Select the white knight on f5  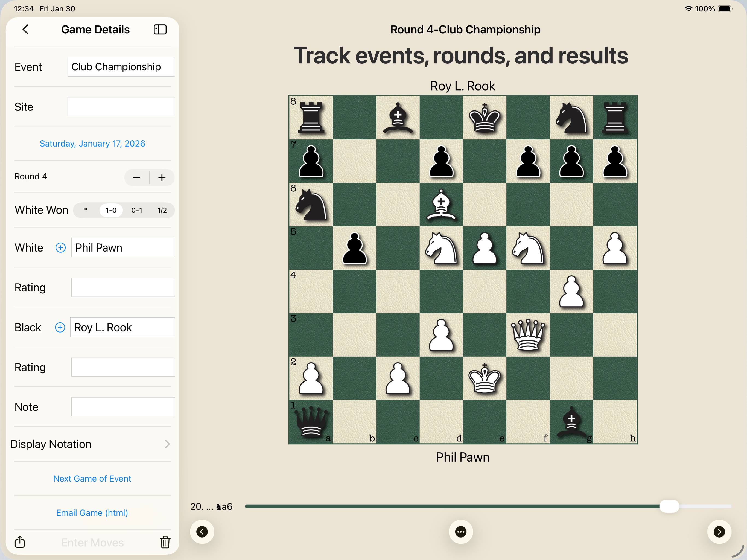[x=528, y=248]
